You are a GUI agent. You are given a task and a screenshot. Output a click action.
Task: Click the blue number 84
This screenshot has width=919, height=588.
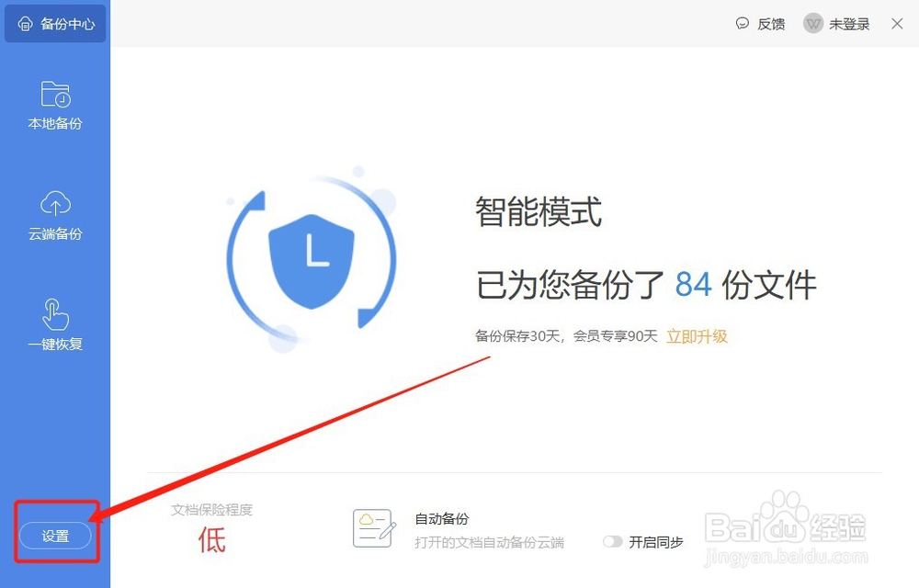click(693, 285)
